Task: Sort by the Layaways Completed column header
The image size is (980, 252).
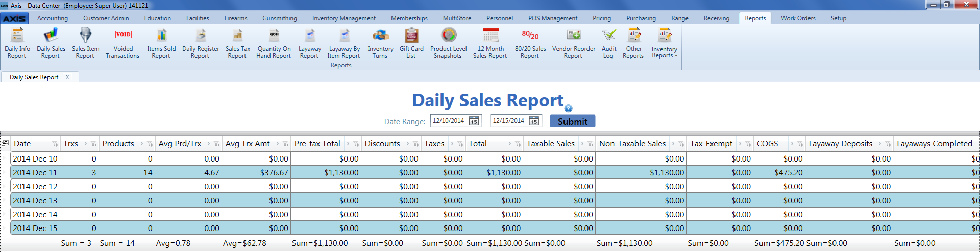Action: pos(934,144)
